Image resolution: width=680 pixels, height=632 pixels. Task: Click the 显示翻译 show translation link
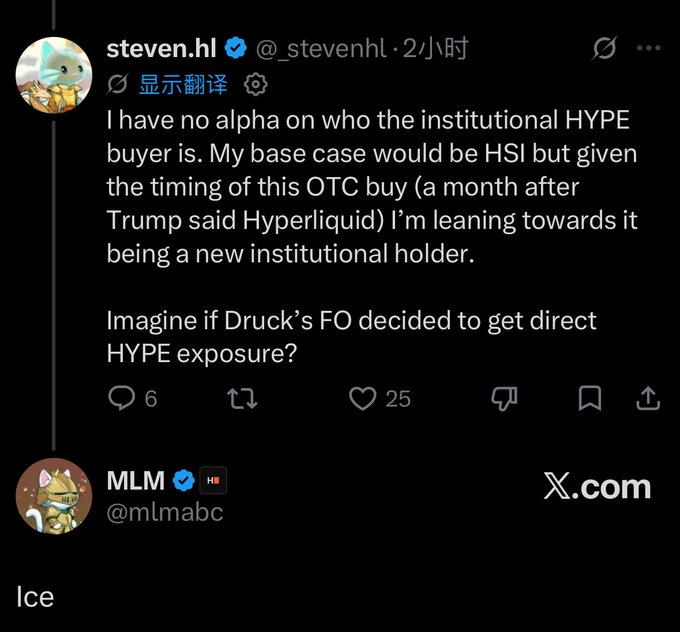[183, 84]
